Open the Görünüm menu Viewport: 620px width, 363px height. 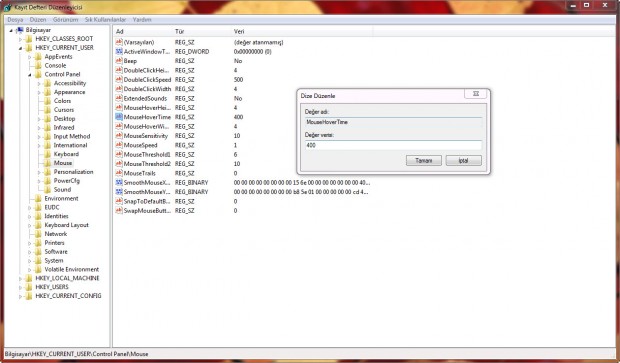click(65, 19)
